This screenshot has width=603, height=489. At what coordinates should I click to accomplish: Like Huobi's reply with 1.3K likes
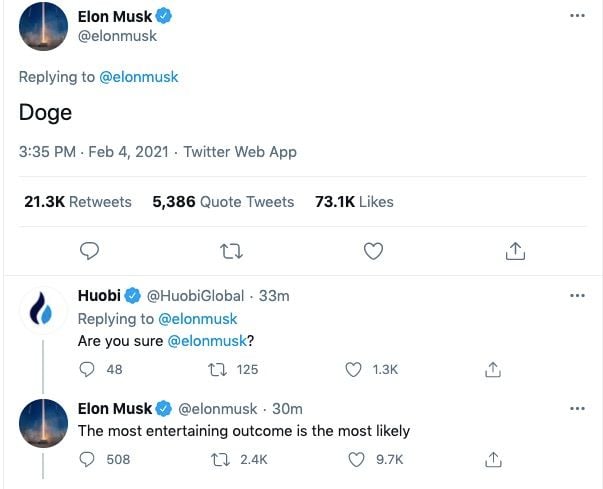coord(353,369)
